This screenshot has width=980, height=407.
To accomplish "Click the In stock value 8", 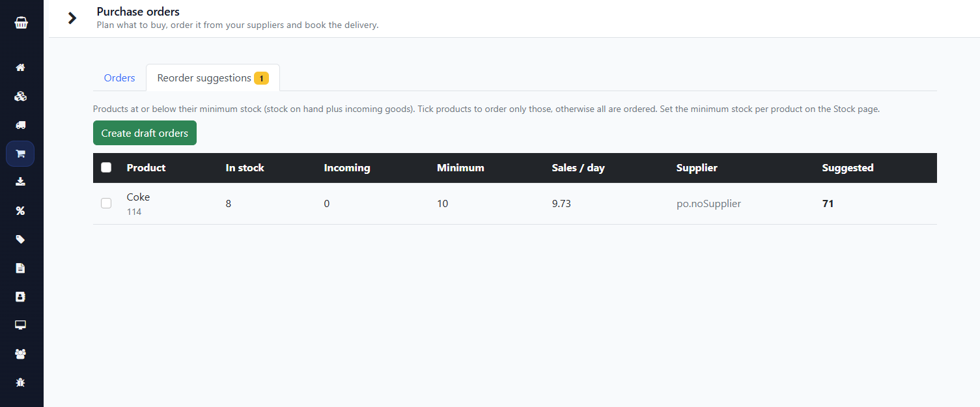I will click(x=229, y=203).
